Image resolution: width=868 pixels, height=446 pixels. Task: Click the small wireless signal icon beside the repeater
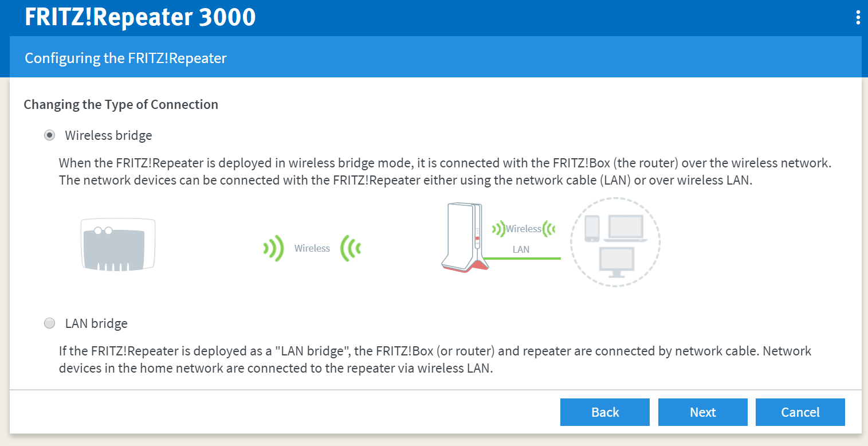coord(498,229)
